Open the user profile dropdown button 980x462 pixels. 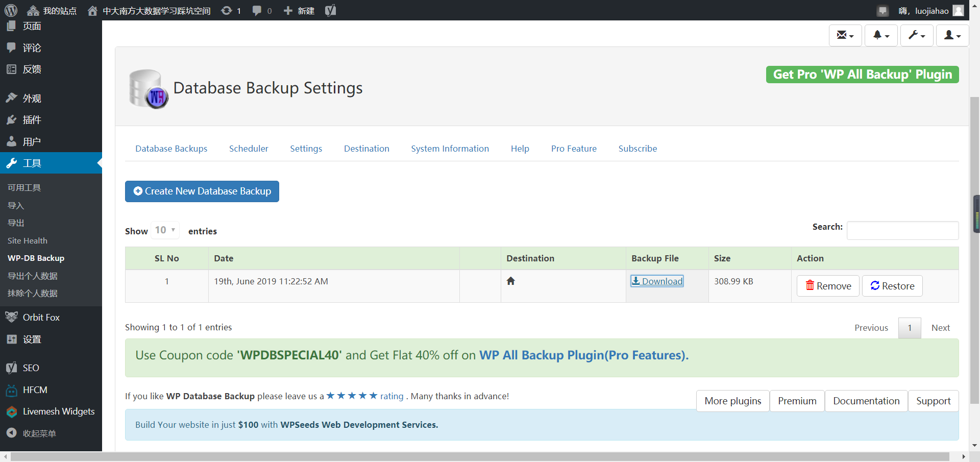pos(952,35)
